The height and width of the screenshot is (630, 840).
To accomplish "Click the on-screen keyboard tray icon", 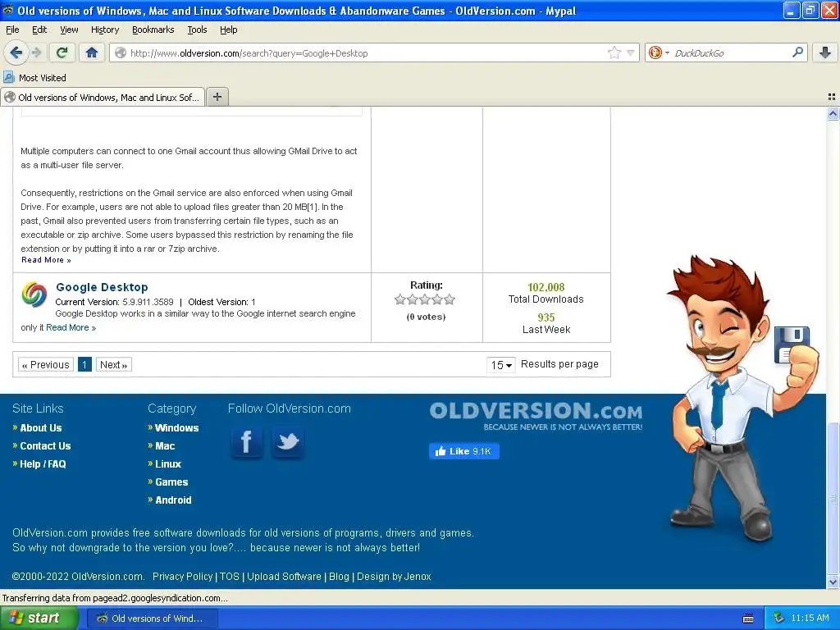I will click(748, 619).
